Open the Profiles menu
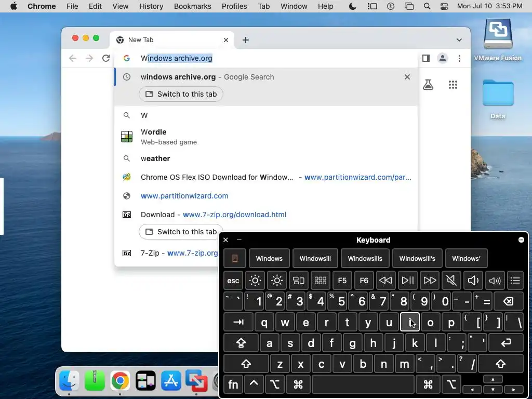532x399 pixels. coord(234,6)
